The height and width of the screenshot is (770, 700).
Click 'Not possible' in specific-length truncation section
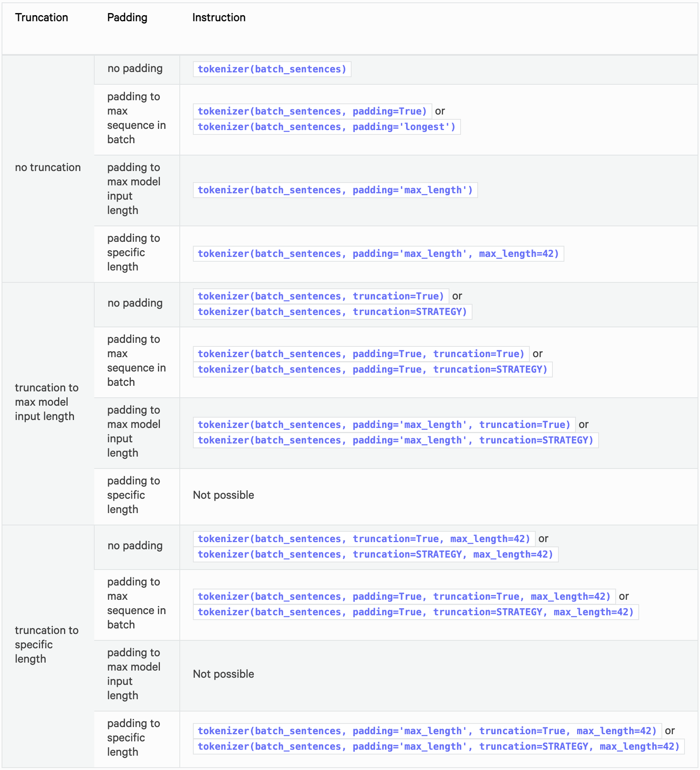point(224,674)
